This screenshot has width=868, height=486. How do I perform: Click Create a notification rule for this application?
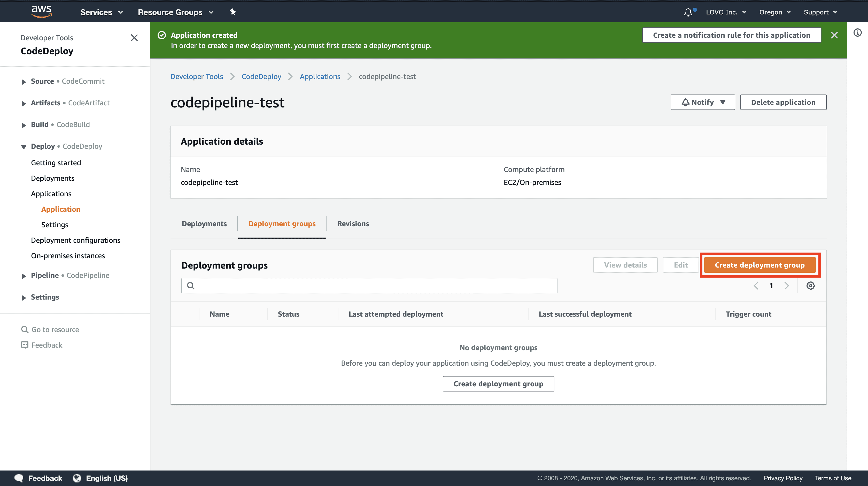[732, 35]
